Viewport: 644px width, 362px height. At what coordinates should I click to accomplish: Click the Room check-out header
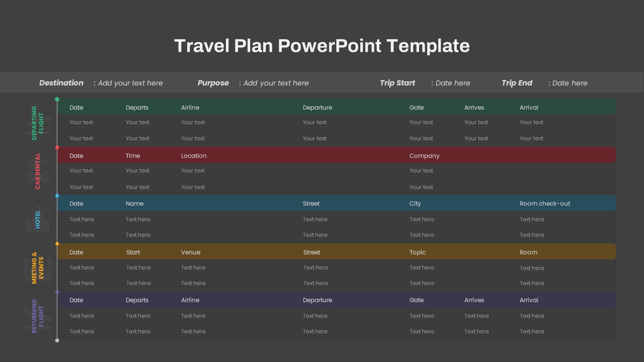pyautogui.click(x=545, y=204)
